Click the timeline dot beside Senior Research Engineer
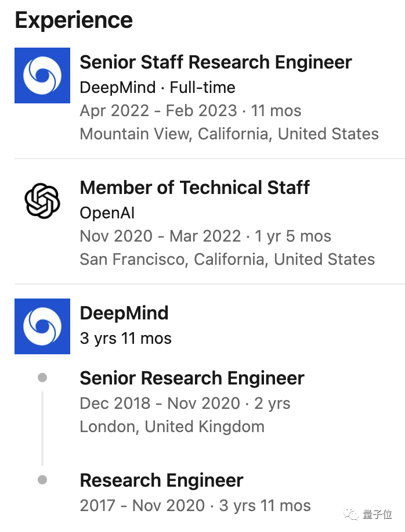Viewport: 405px width, 532px height. click(x=42, y=378)
